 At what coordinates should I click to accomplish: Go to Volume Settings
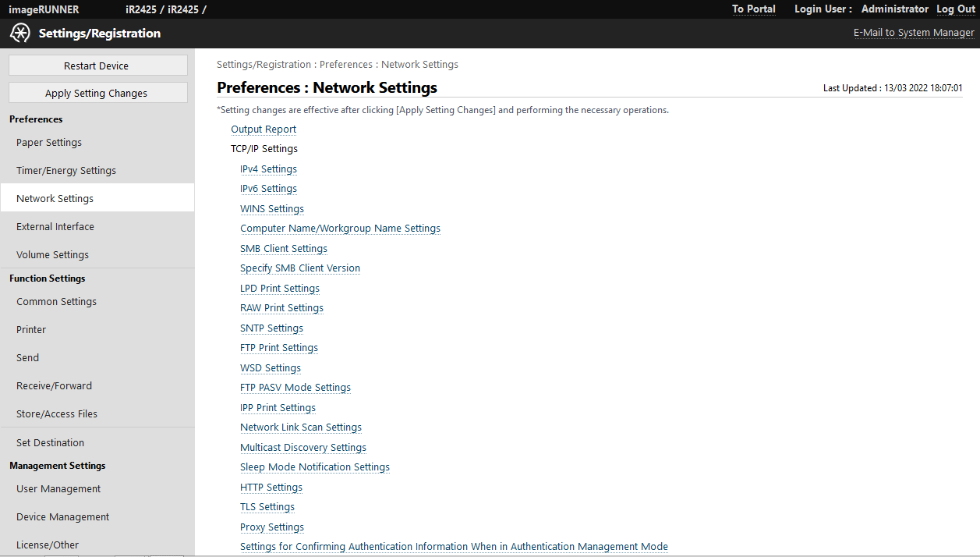[x=52, y=255]
